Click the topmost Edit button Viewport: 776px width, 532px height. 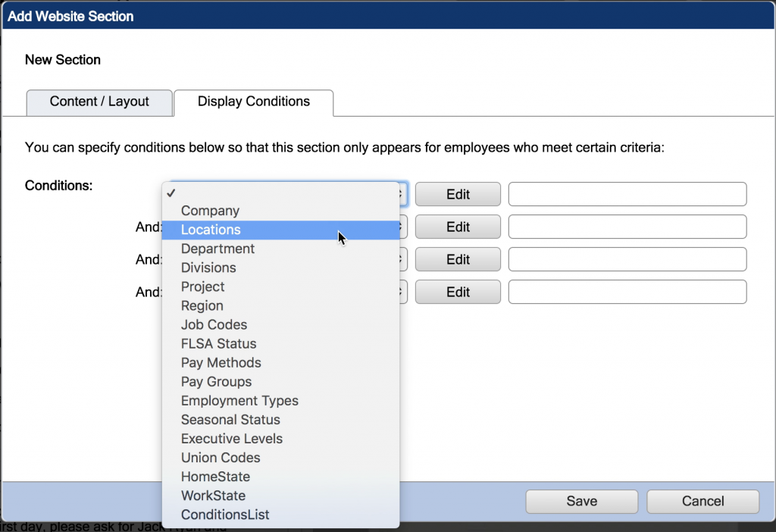pos(458,194)
